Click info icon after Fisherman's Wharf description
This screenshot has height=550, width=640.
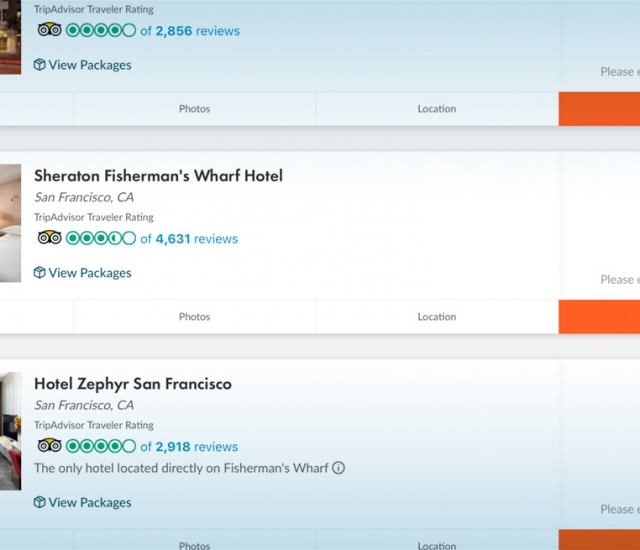[338, 468]
